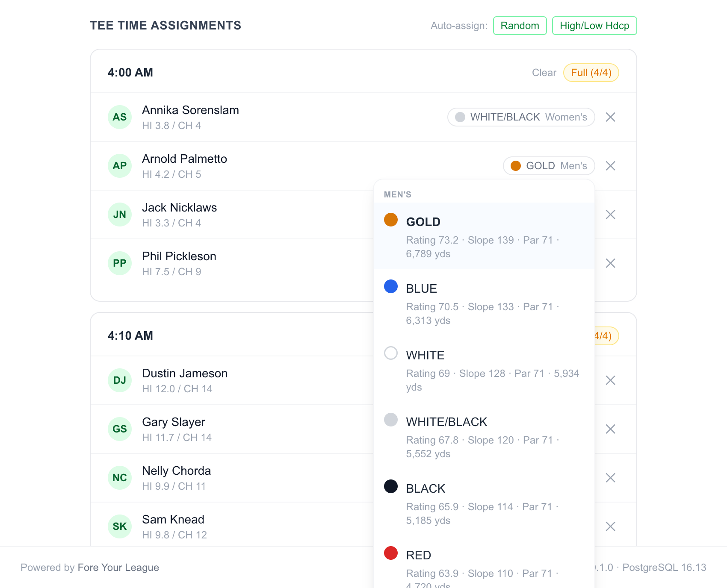
Task: Open Annika's WHITE/BLACK Women's tee selector
Action: tap(521, 117)
